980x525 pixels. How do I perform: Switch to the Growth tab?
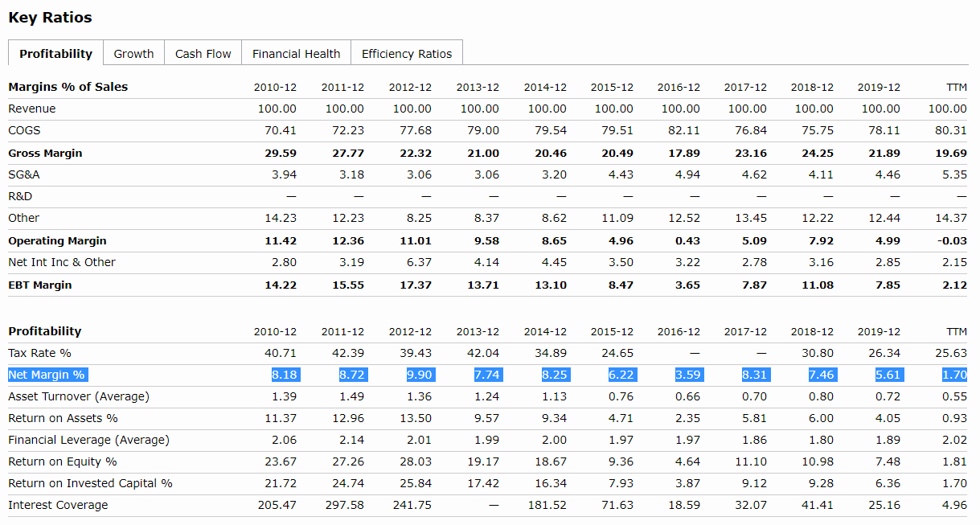(133, 54)
